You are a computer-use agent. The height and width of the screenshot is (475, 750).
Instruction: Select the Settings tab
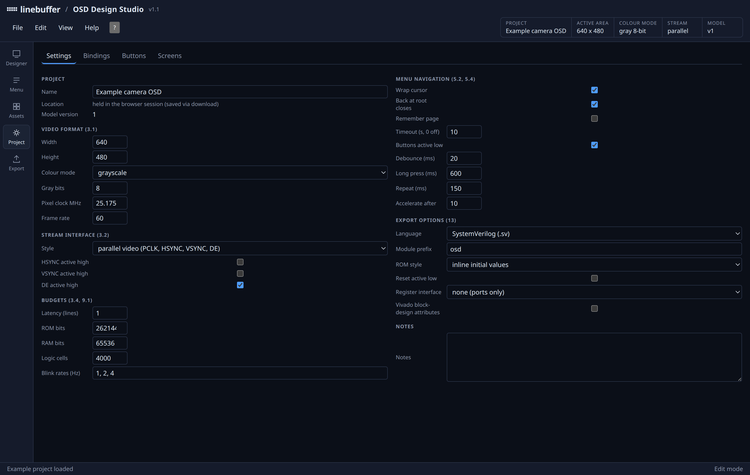pyautogui.click(x=59, y=55)
